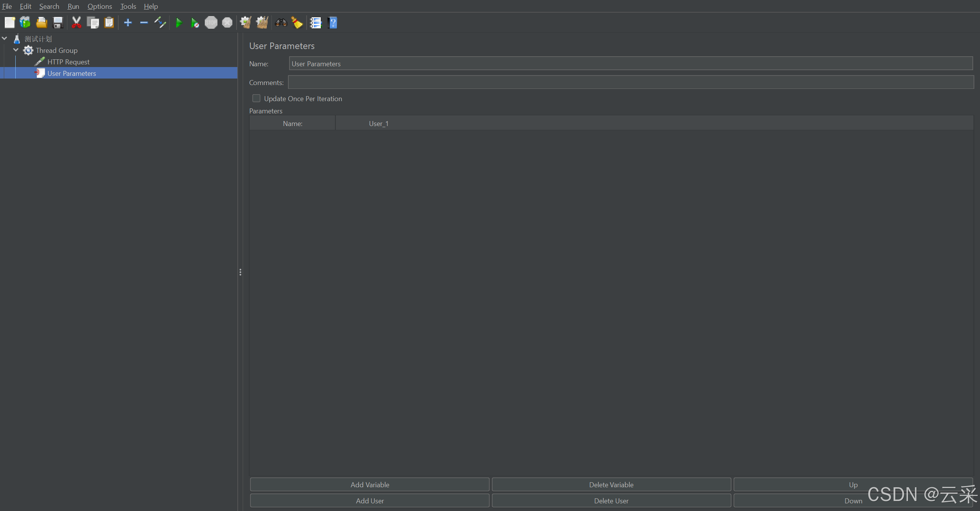
Task: Click the Name input field
Action: [631, 64]
